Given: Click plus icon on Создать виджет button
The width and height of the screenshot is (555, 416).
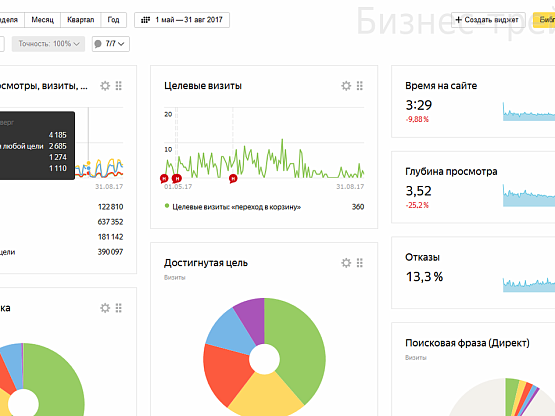Looking at the screenshot, I should pos(458,20).
